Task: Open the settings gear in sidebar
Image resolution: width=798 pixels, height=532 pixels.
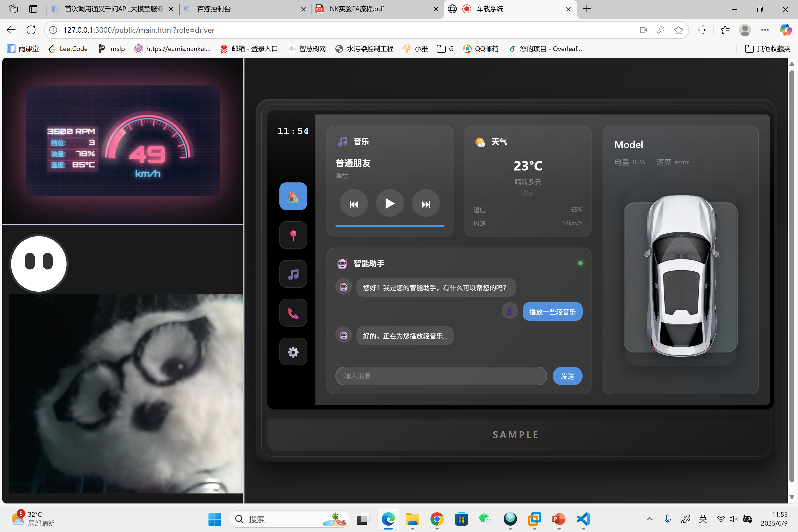Action: click(x=293, y=352)
